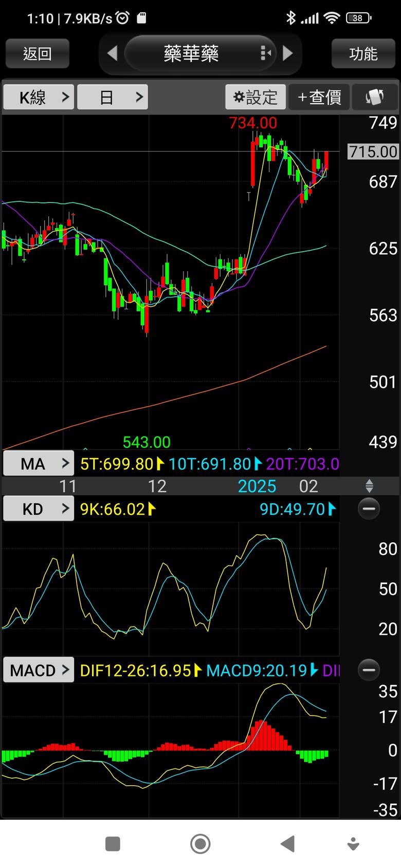Tap DIF12-26 arrow marker
401x868 pixels.
tap(198, 670)
